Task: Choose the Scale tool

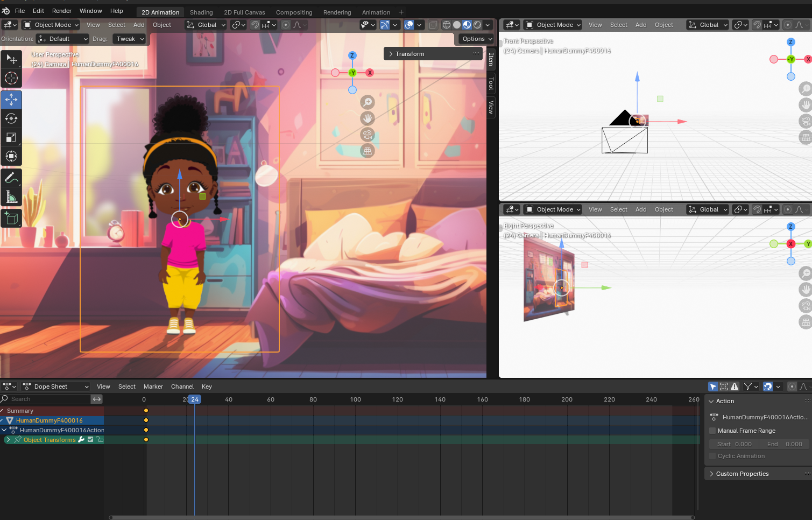Action: (x=11, y=138)
